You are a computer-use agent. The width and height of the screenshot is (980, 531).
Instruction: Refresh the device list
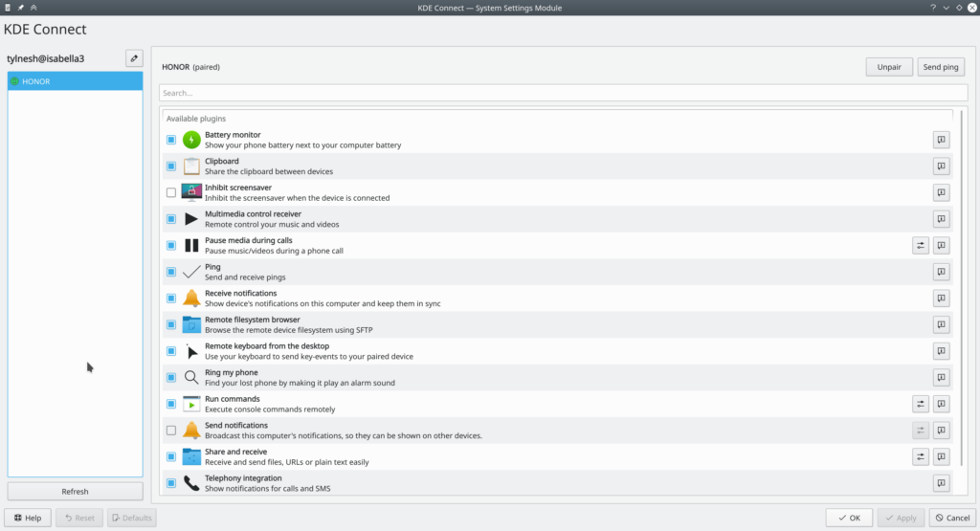[75, 491]
